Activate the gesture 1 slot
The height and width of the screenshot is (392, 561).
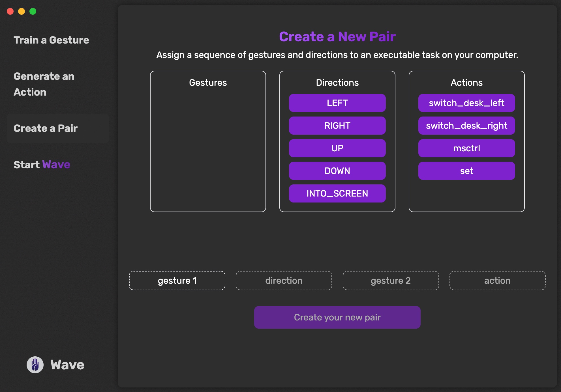(177, 281)
